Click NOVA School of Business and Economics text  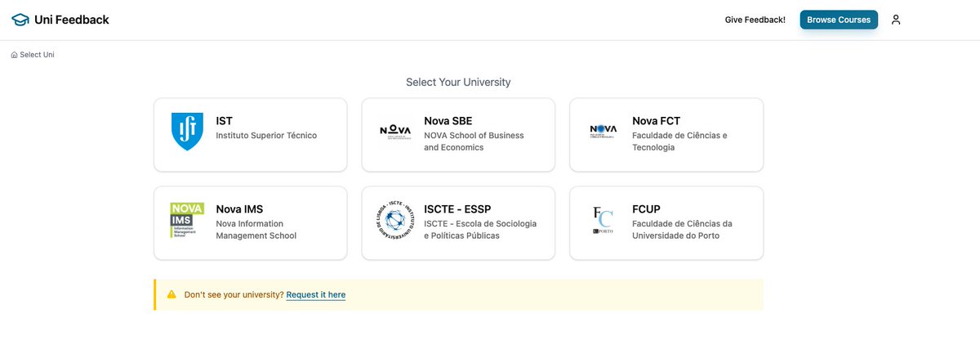(x=474, y=141)
